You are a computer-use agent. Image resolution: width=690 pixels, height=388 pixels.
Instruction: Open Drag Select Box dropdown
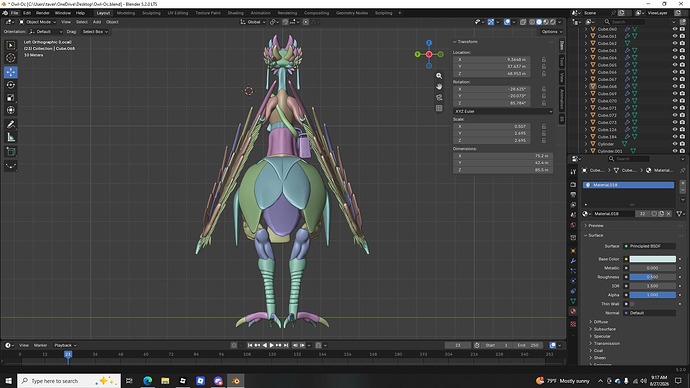coord(95,32)
